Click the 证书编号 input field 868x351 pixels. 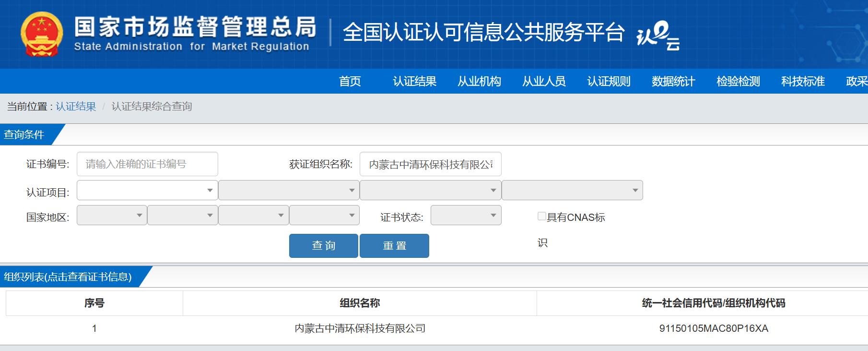(147, 164)
